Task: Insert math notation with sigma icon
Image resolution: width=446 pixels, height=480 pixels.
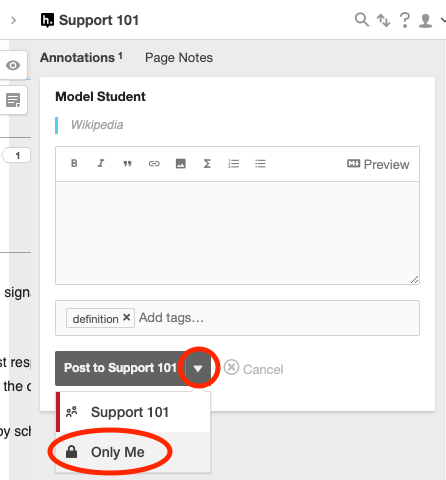Action: click(207, 163)
